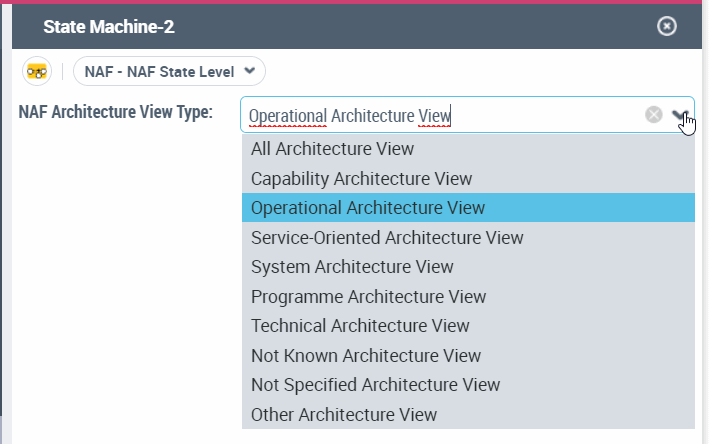Click the dark header bar of the dialog

(400, 27)
